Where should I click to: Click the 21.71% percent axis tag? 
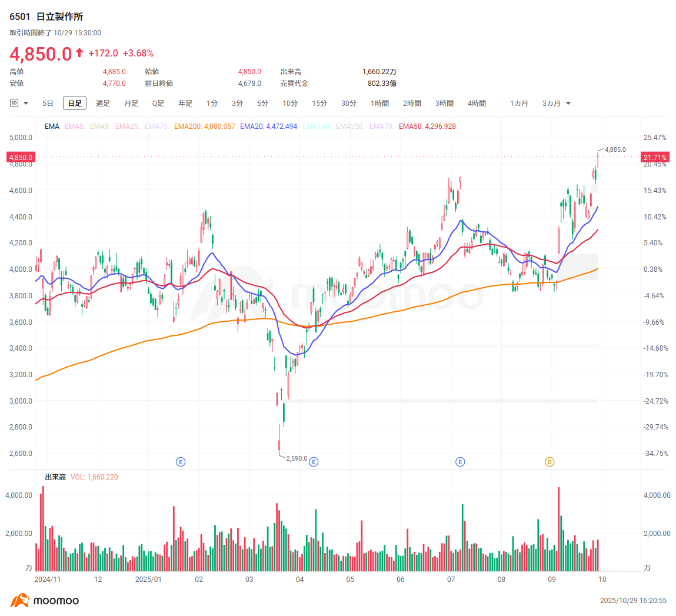click(x=655, y=157)
